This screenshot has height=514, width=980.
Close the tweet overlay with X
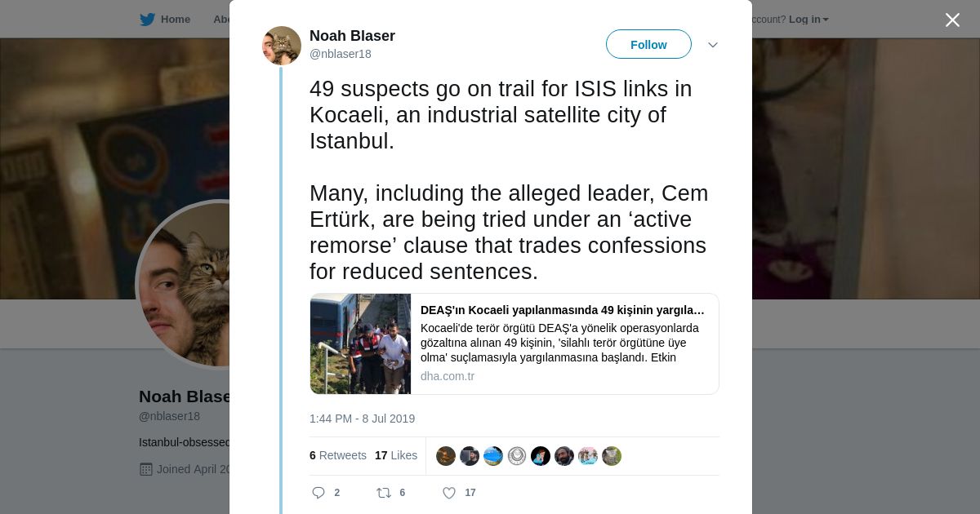tap(952, 20)
